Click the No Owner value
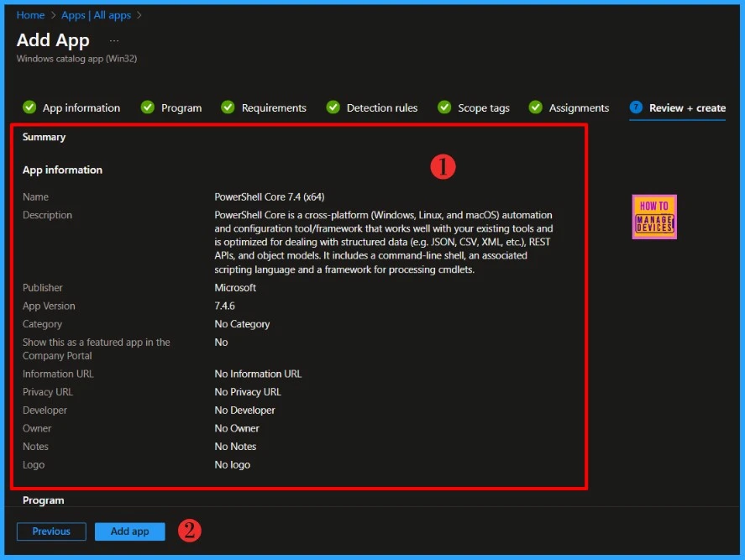This screenshot has height=560, width=745. click(x=237, y=428)
